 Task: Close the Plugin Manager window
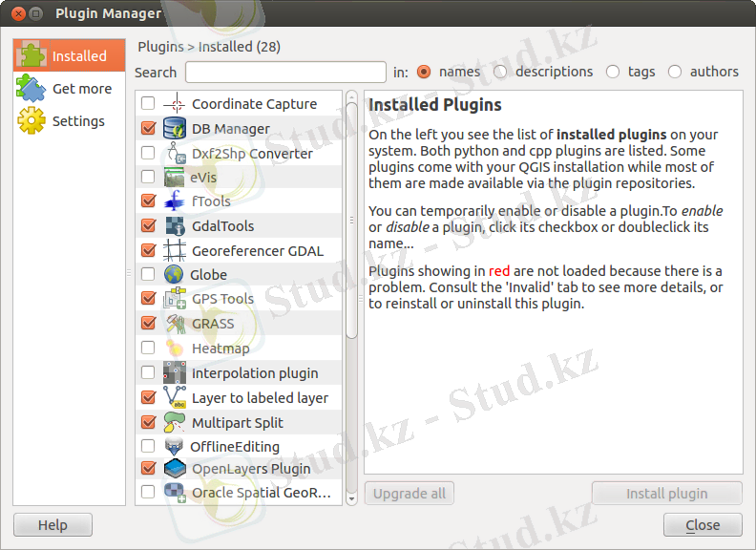pyautogui.click(x=18, y=13)
